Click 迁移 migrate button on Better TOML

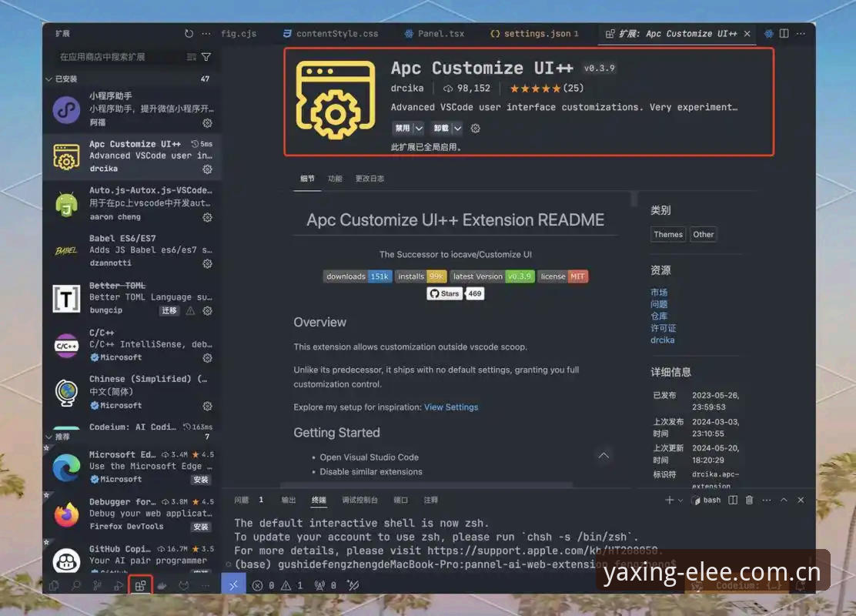pyautogui.click(x=169, y=311)
